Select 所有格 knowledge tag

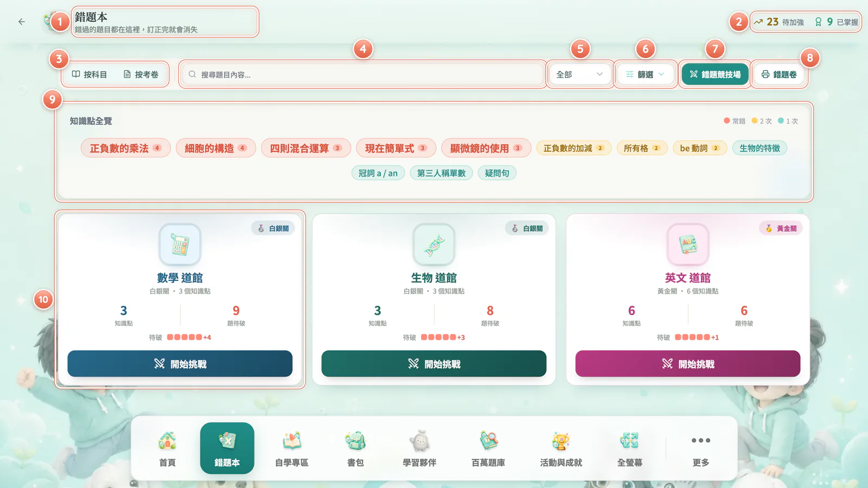click(x=642, y=148)
